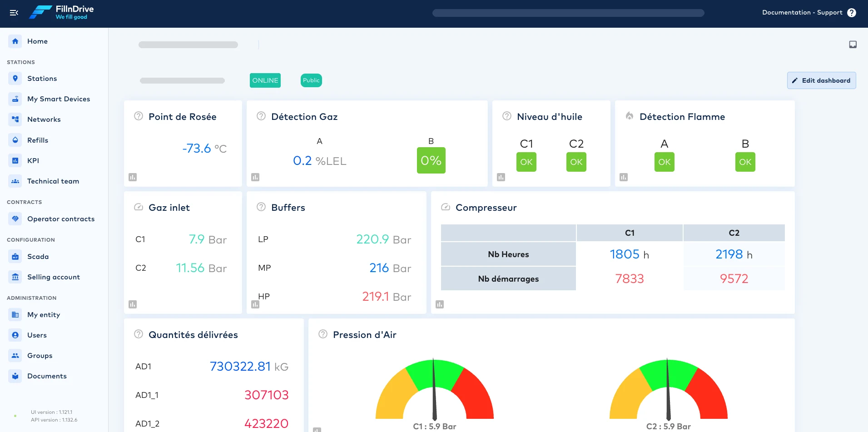Image resolution: width=868 pixels, height=432 pixels.
Task: Open Scada configuration
Action: coord(54,257)
